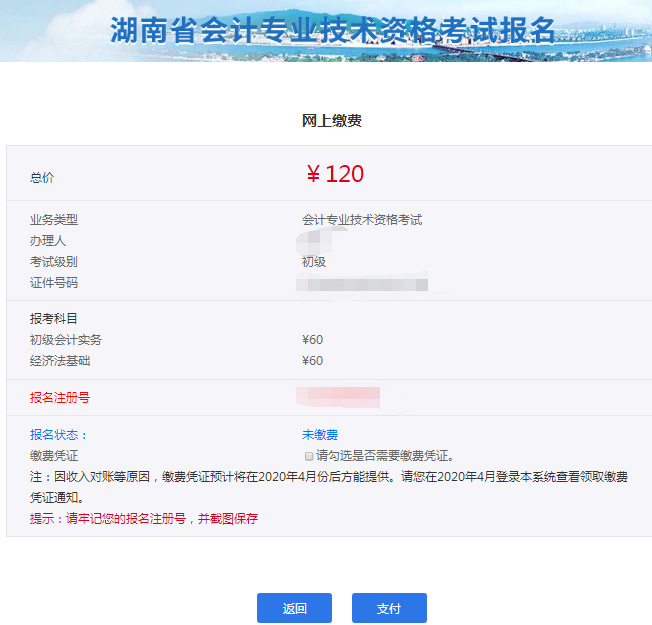Image resolution: width=652 pixels, height=625 pixels.
Task: Click the 会计专业技术资格考试 business type value
Action: tap(362, 220)
